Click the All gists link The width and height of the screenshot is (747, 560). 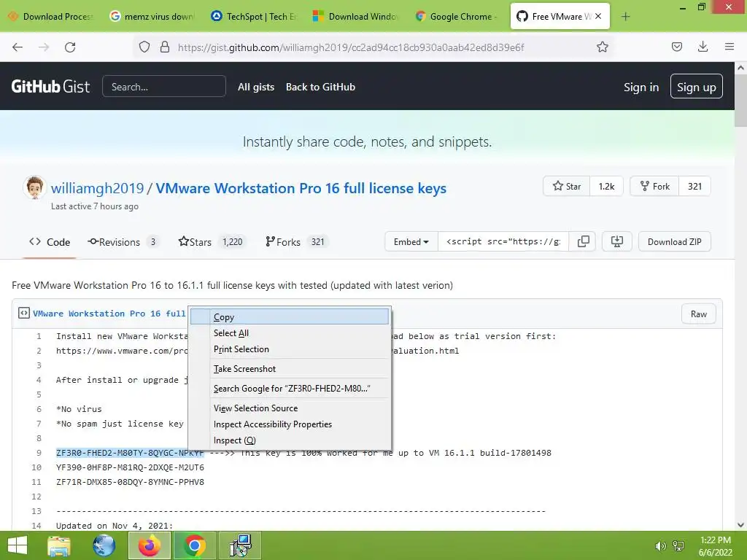(256, 87)
